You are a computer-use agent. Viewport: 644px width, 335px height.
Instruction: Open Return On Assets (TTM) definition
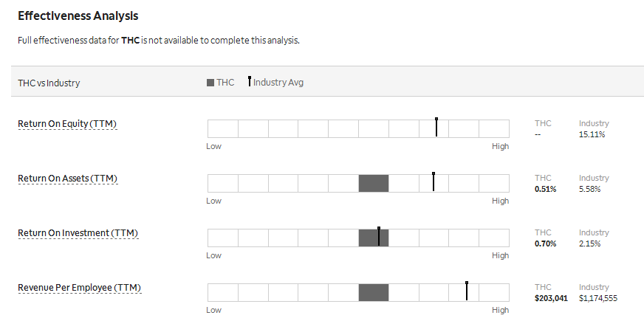tap(68, 178)
